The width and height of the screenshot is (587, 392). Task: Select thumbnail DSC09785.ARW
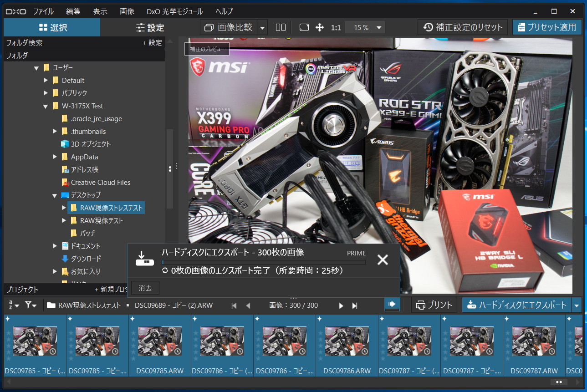[160, 345]
